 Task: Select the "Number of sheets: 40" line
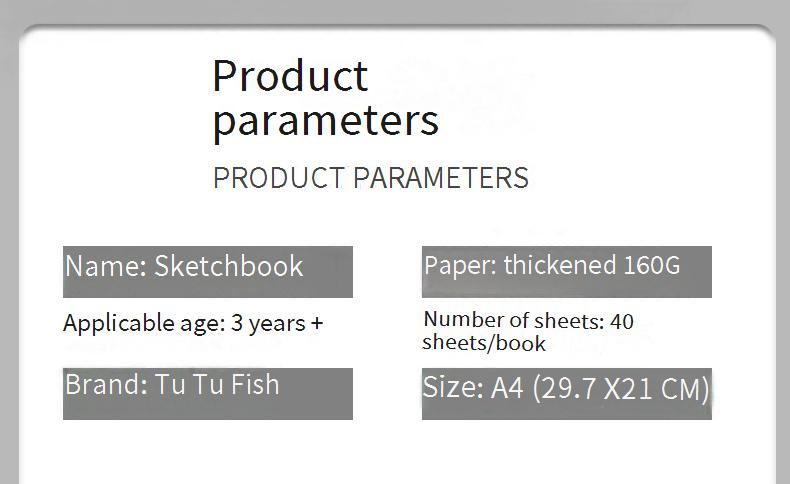(528, 321)
